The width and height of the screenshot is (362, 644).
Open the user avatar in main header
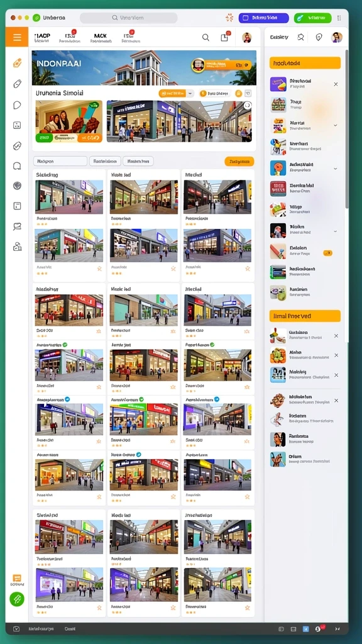(246, 37)
